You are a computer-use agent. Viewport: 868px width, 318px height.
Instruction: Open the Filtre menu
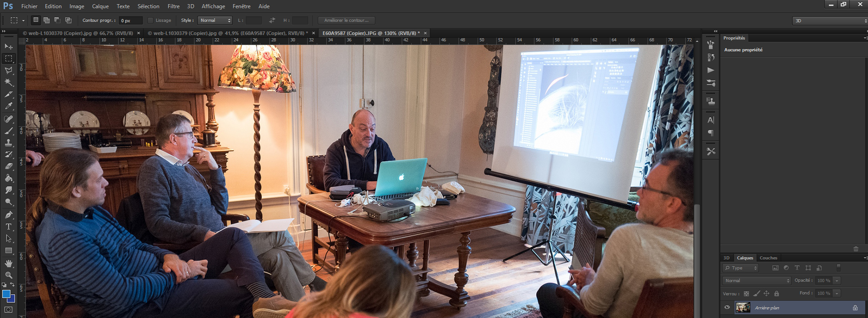174,6
